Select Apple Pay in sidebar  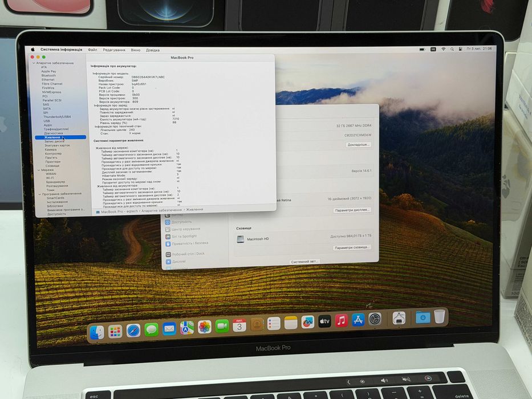point(48,71)
